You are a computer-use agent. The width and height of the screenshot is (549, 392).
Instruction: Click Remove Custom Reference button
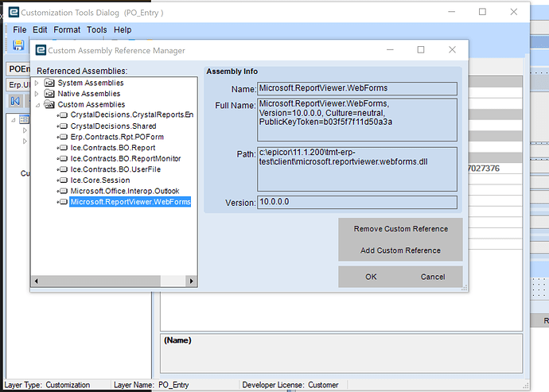point(400,229)
